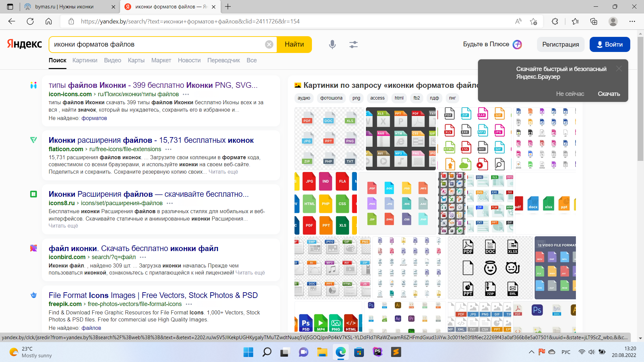This screenshot has height=362, width=644.
Task: Open the dark background file icons thumbnail
Action: [400, 139]
